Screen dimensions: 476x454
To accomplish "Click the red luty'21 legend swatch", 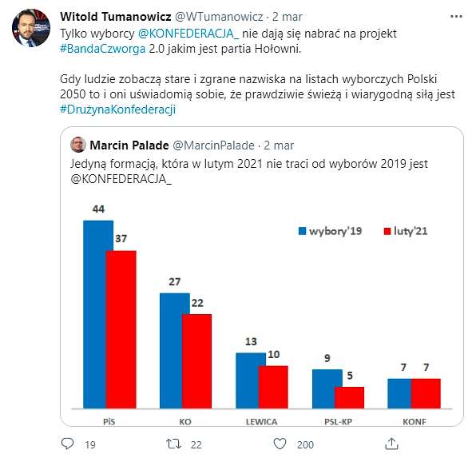I will (387, 231).
